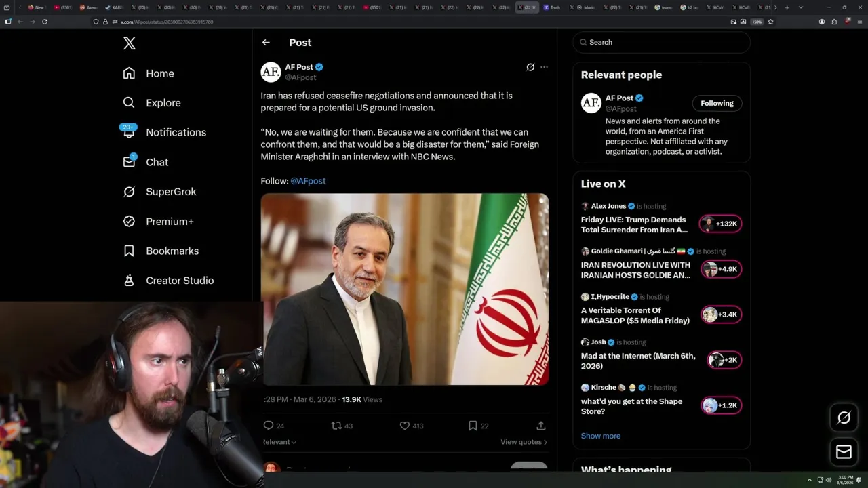The width and height of the screenshot is (868, 488).
Task: Open Josh Mad at the Internet broadcast
Action: point(638,361)
